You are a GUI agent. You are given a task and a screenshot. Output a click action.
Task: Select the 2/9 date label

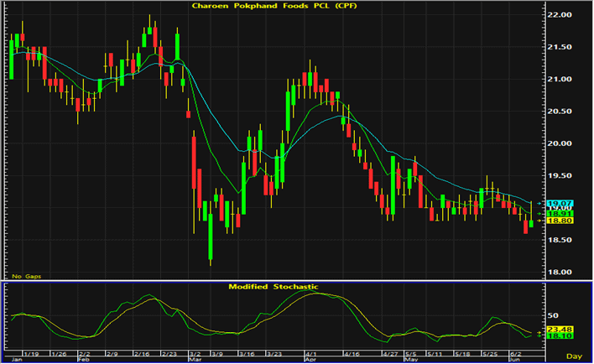tap(112, 354)
